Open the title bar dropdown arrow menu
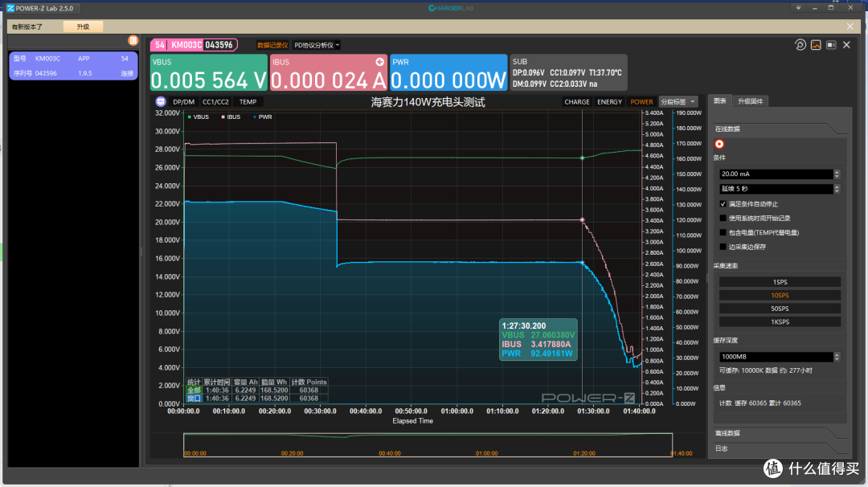 pyautogui.click(x=798, y=8)
